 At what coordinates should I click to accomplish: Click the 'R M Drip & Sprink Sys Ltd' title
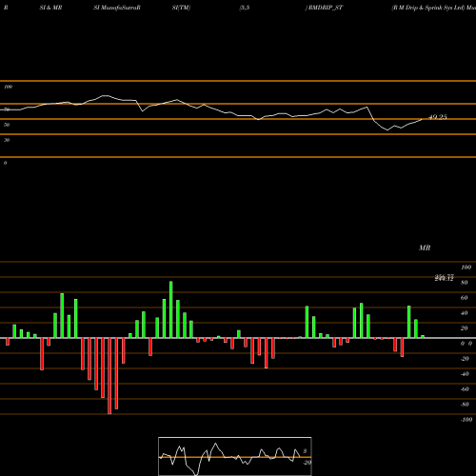(428, 8)
